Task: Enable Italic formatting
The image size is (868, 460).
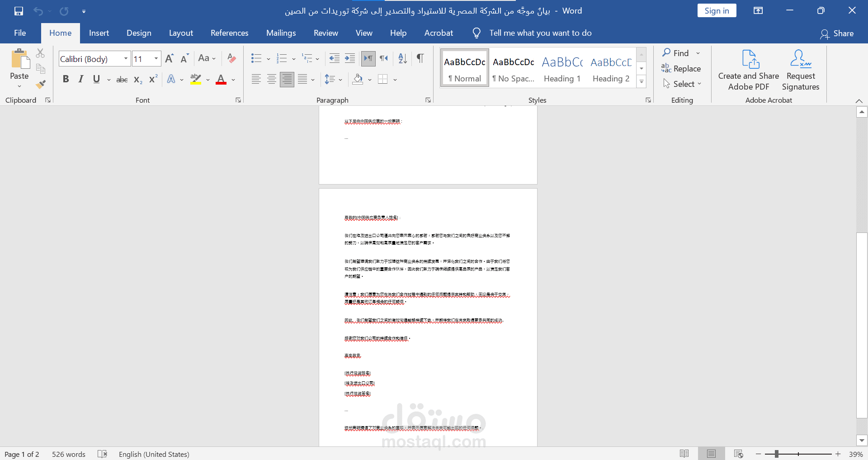Action: pos(81,79)
